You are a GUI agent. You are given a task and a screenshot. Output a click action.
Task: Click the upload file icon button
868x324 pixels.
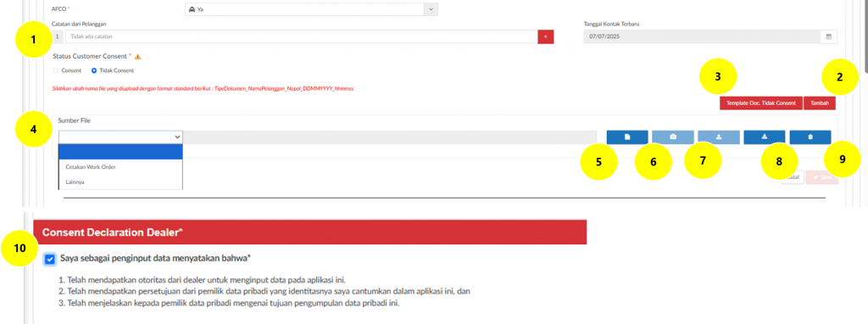[x=719, y=137]
